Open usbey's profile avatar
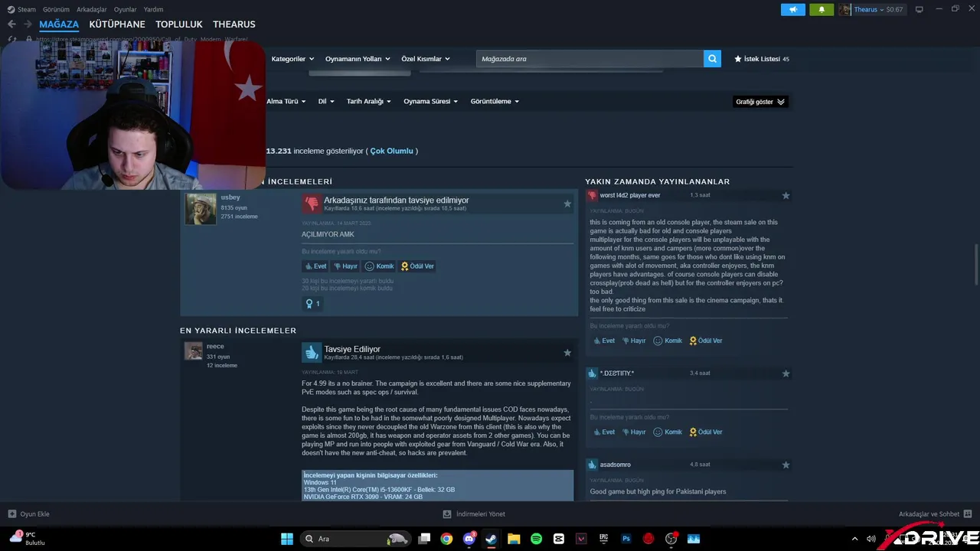980x551 pixels. point(201,209)
